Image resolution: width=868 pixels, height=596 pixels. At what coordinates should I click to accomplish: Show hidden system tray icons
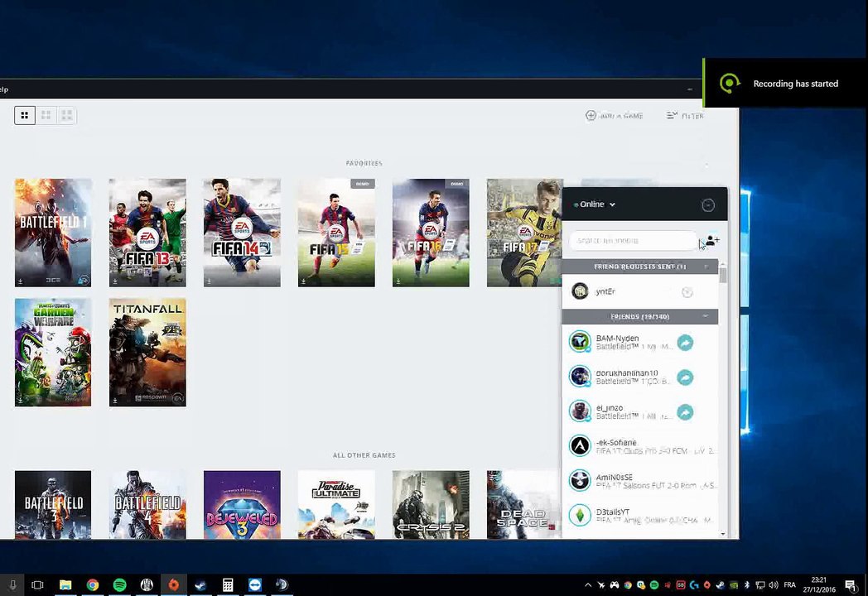pyautogui.click(x=588, y=585)
